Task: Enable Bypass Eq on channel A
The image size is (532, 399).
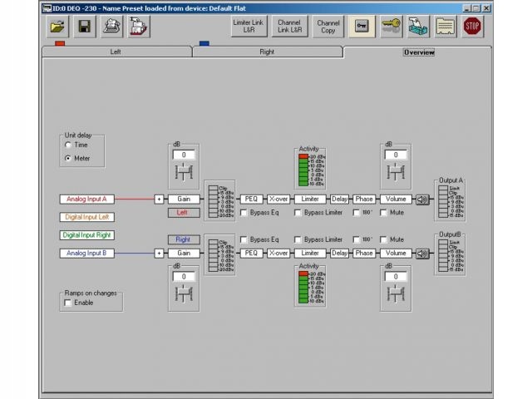Action: (x=244, y=213)
